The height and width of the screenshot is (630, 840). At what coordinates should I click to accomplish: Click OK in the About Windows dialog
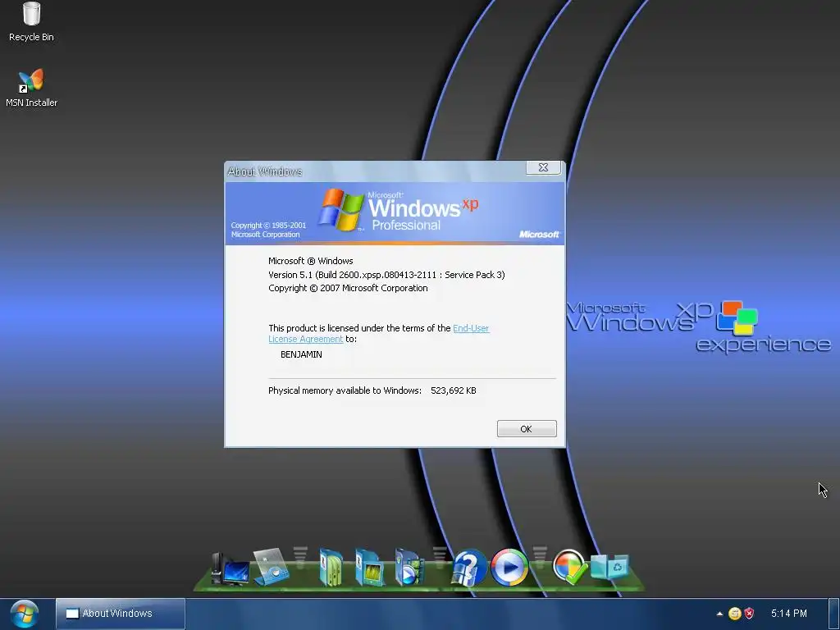[527, 428]
